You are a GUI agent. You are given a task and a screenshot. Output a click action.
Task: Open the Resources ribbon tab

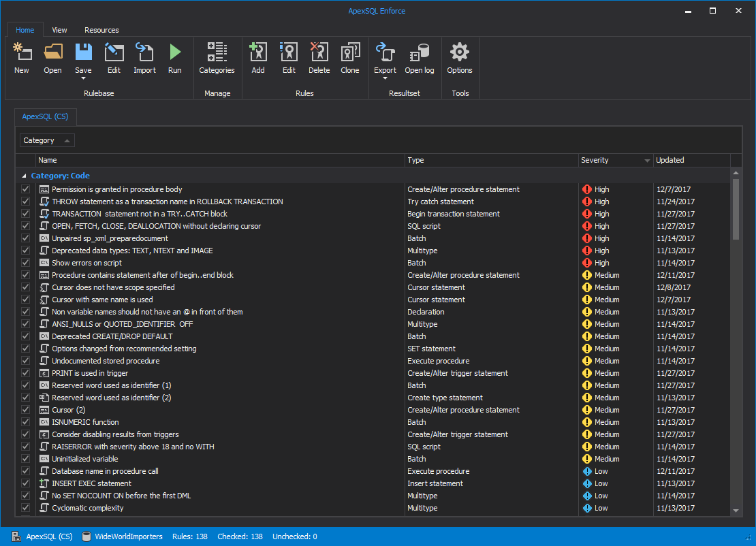101,30
